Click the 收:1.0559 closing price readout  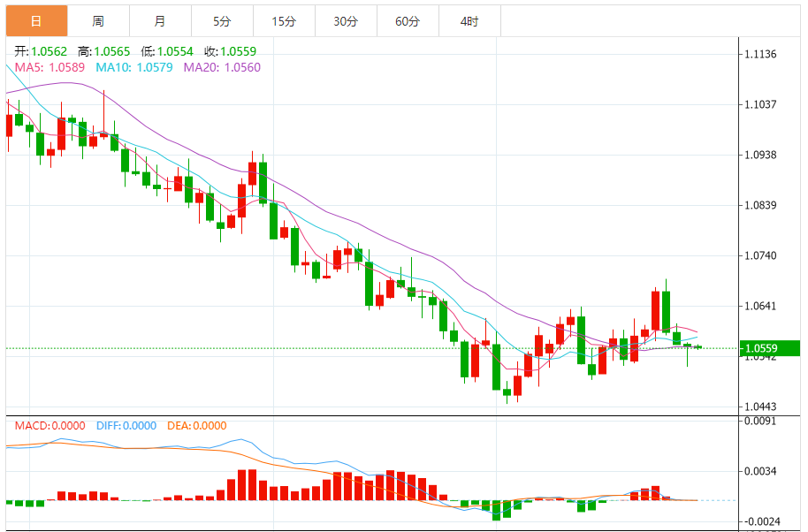coord(231,51)
